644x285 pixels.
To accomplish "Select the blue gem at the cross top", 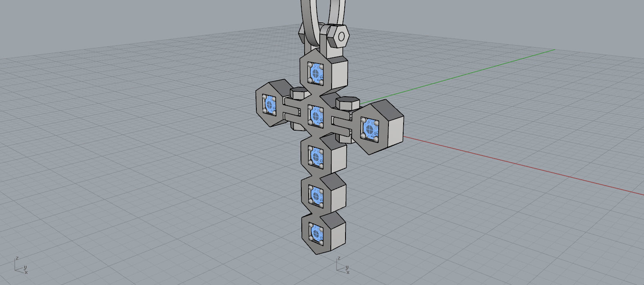I will (x=316, y=74).
